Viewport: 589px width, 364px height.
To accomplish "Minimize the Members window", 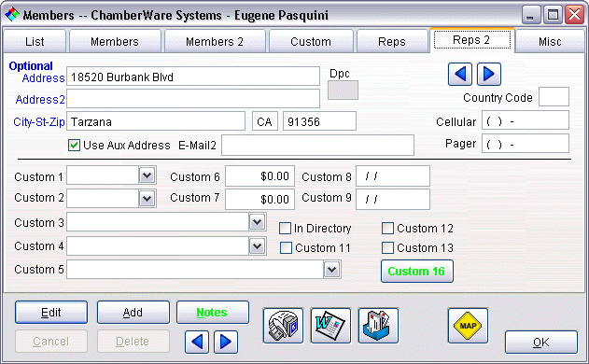I will [x=531, y=15].
